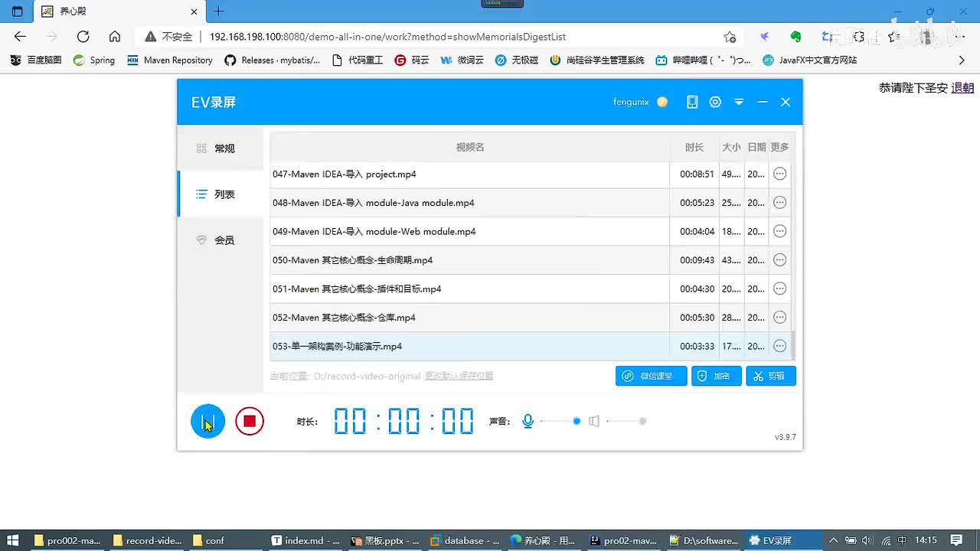Adjust the microphone volume slider
This screenshot has width=980, height=551.
(560, 421)
